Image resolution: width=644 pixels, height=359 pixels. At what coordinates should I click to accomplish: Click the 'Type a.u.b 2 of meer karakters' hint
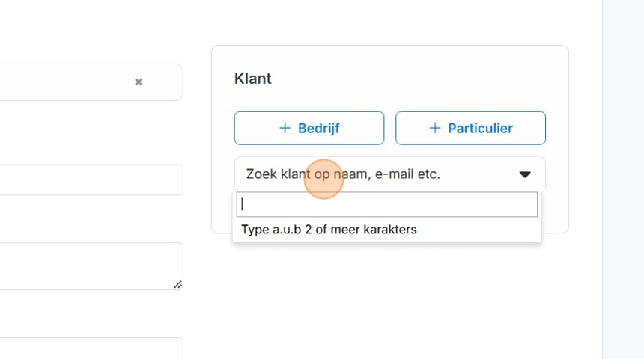[x=329, y=230]
